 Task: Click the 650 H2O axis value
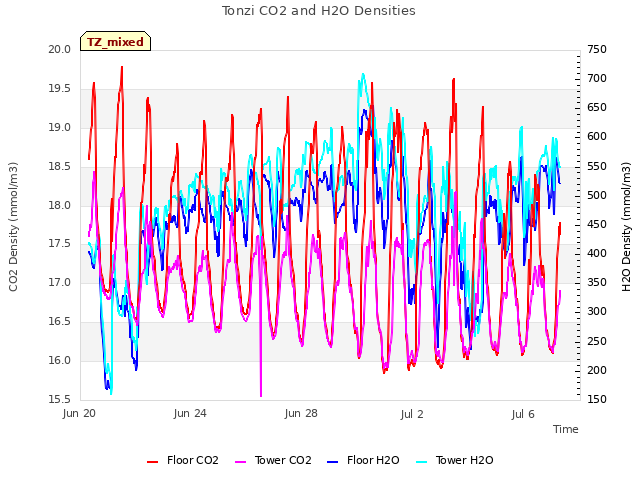click(597, 107)
